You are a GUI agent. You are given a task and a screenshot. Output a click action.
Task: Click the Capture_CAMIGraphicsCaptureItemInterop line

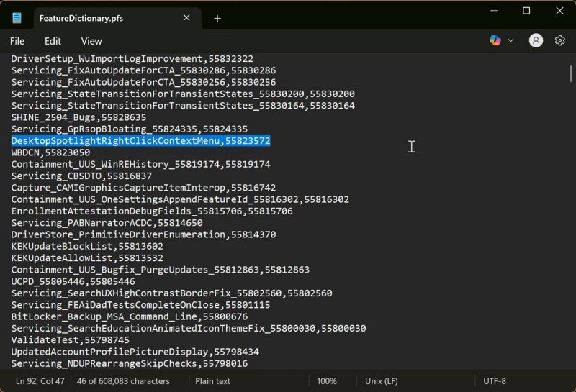143,188
